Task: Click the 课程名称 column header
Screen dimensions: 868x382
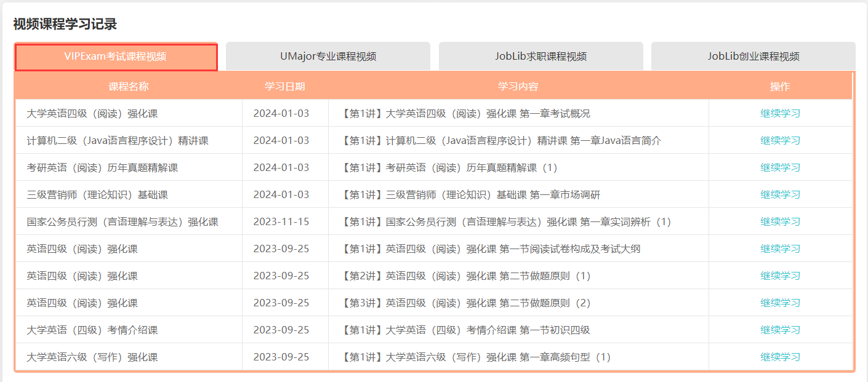Action: (129, 87)
